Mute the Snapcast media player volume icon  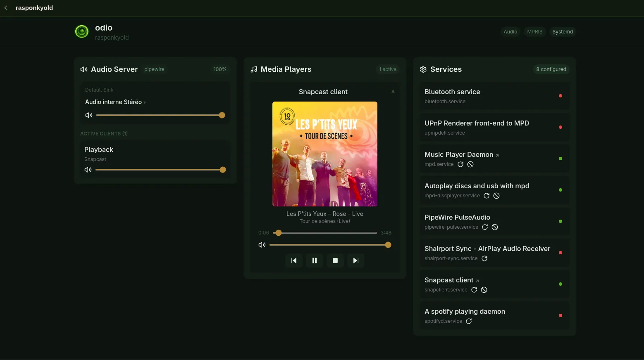click(262, 245)
